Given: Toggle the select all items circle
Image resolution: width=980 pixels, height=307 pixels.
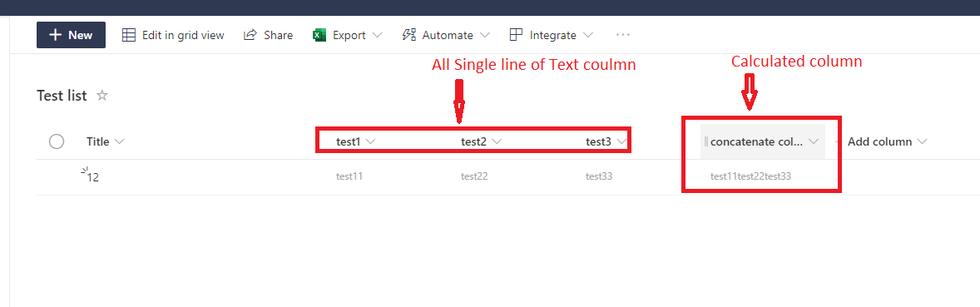Looking at the screenshot, I should 57,142.
